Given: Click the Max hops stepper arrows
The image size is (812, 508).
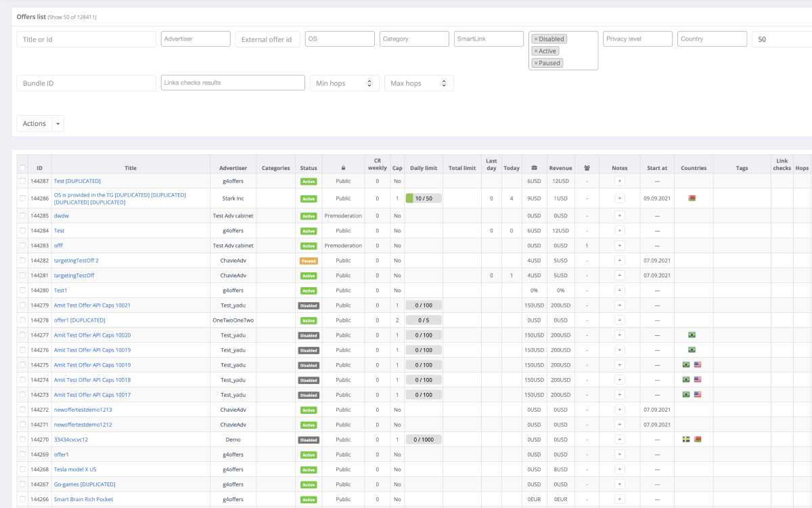Looking at the screenshot, I should point(443,83).
